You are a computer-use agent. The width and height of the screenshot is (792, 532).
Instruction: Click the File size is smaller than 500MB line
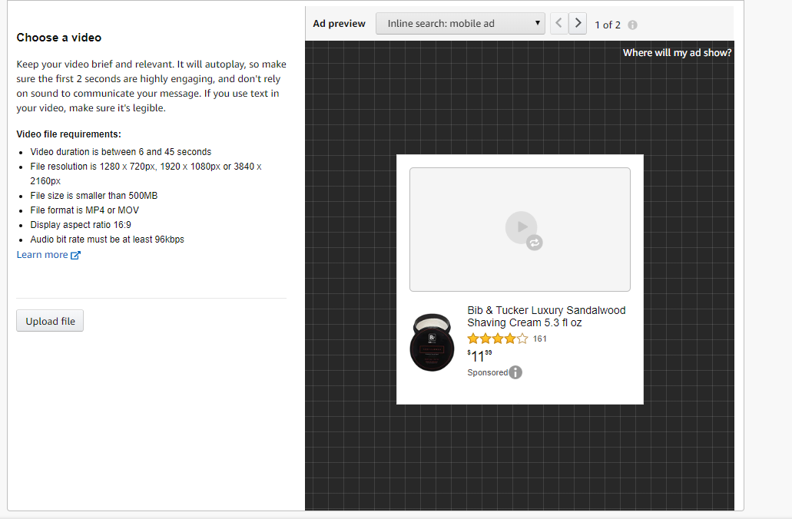click(94, 196)
